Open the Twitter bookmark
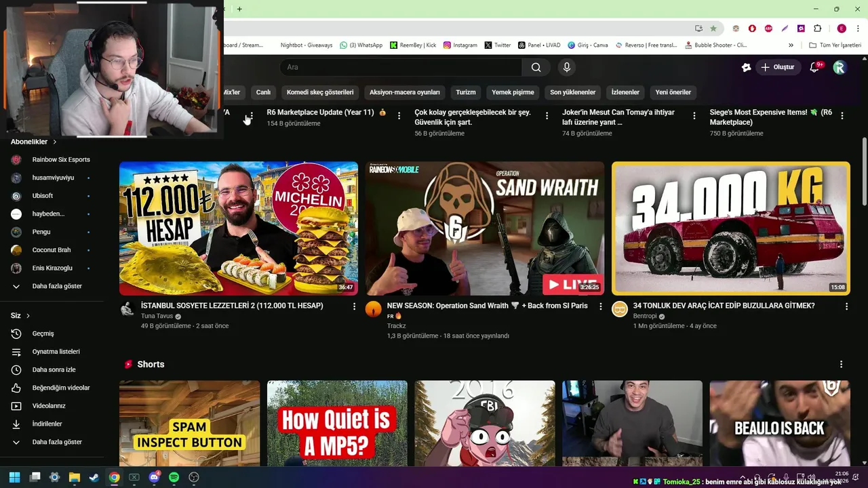868x488 pixels. coord(498,45)
